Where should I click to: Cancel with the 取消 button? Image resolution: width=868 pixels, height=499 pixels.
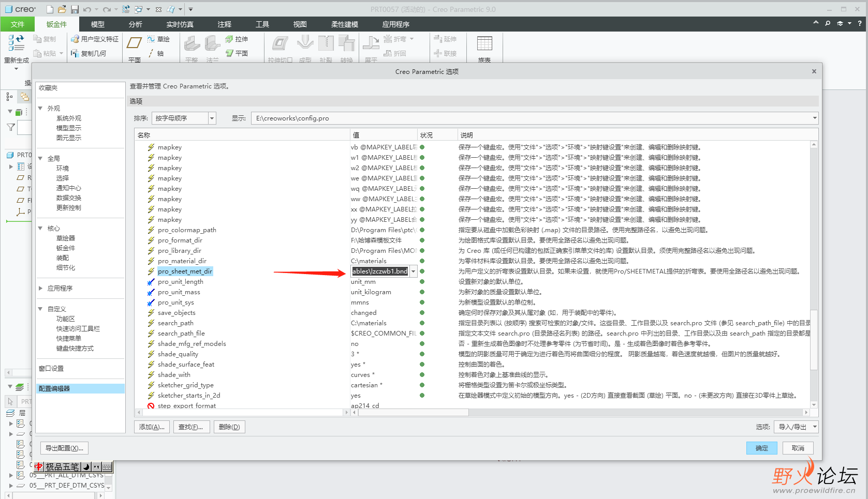tap(798, 448)
